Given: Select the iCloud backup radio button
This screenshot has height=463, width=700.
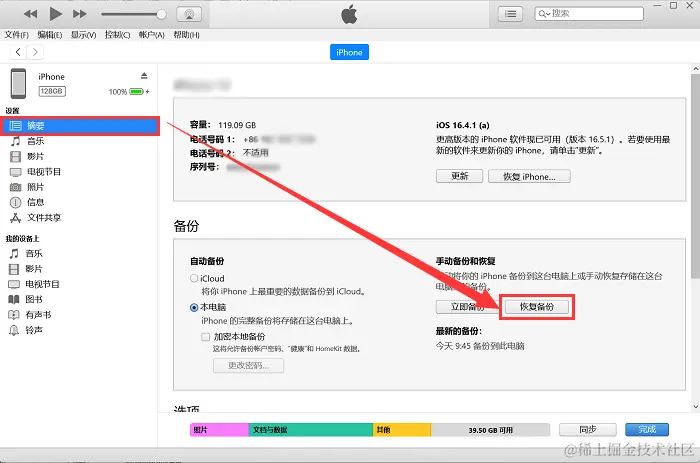Looking at the screenshot, I should (194, 278).
